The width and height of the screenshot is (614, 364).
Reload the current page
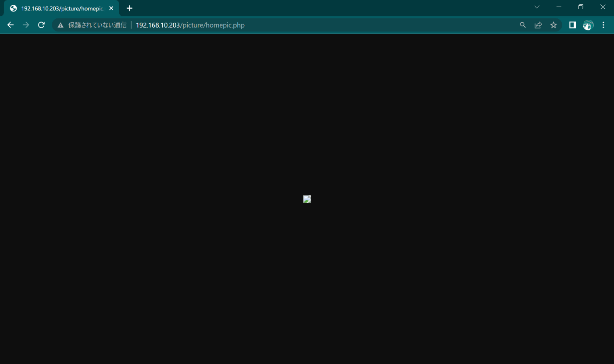(41, 25)
